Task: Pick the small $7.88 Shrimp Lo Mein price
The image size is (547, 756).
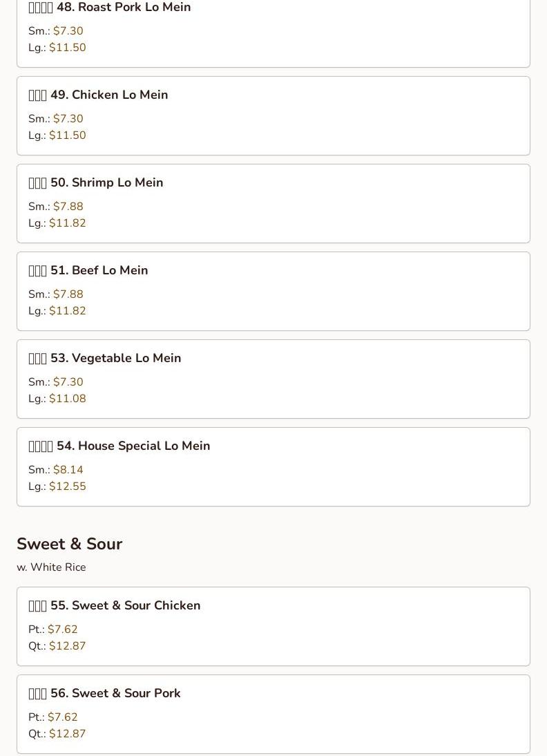Action: click(68, 207)
